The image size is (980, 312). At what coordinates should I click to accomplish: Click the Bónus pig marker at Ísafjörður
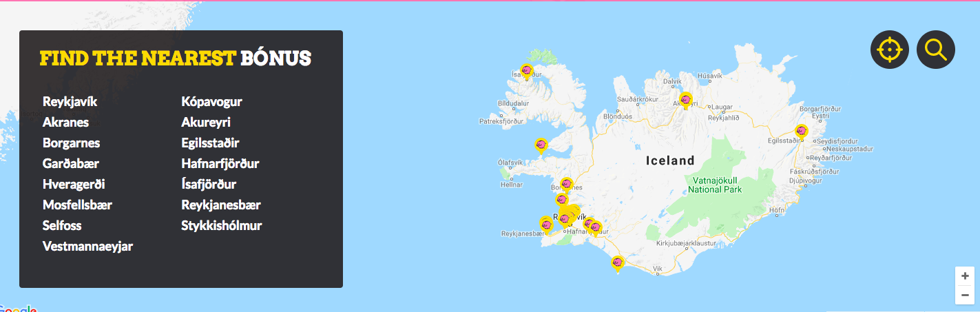tap(527, 72)
